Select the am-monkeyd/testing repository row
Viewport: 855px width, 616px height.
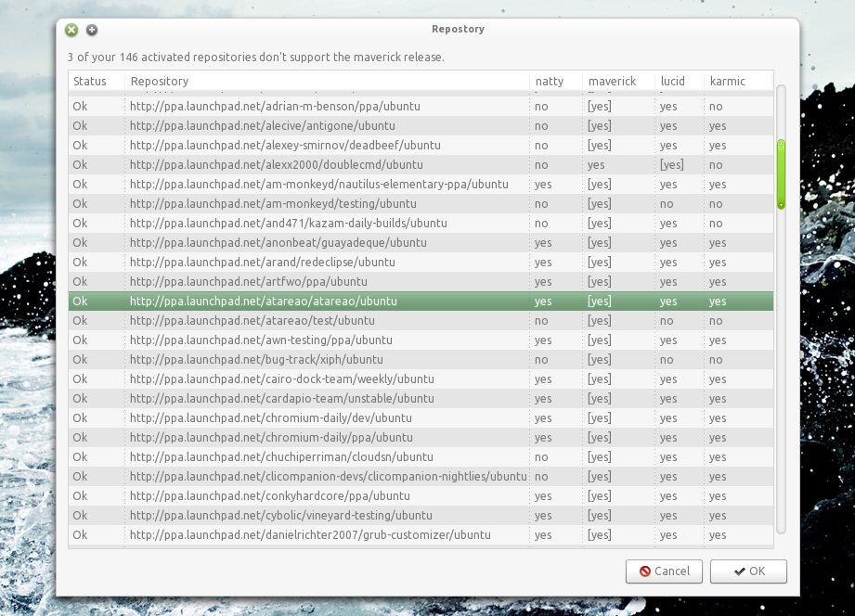click(x=421, y=204)
